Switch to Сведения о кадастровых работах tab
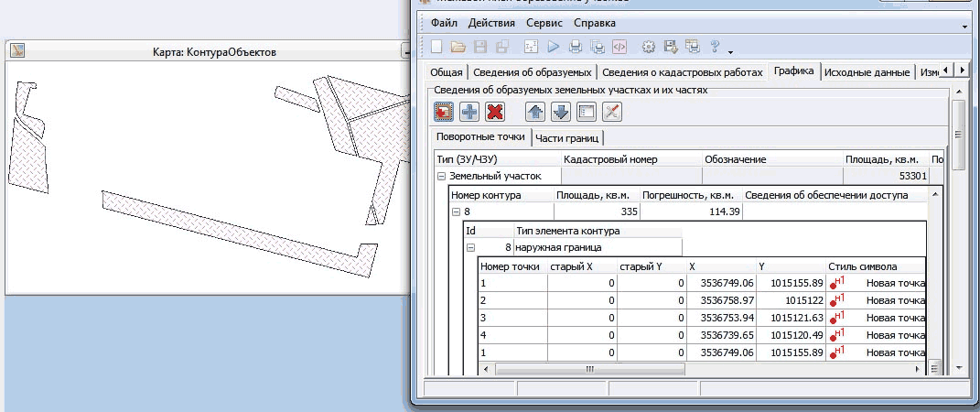The image size is (980, 412). tap(682, 72)
